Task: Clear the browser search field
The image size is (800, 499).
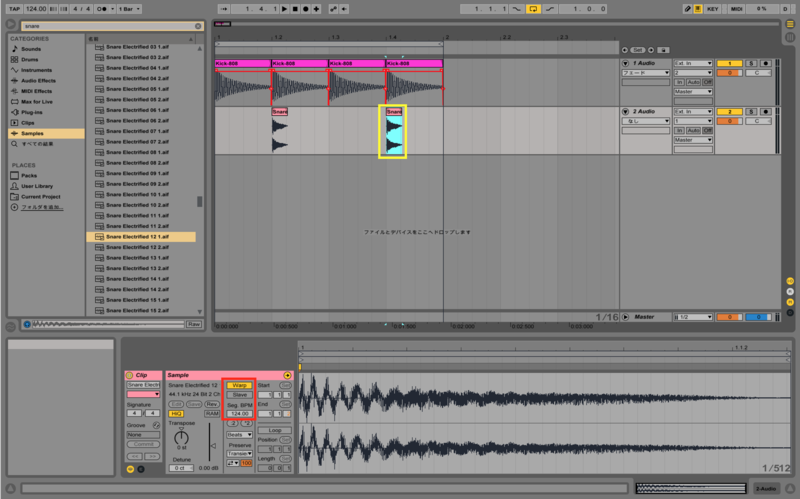Action: (198, 26)
